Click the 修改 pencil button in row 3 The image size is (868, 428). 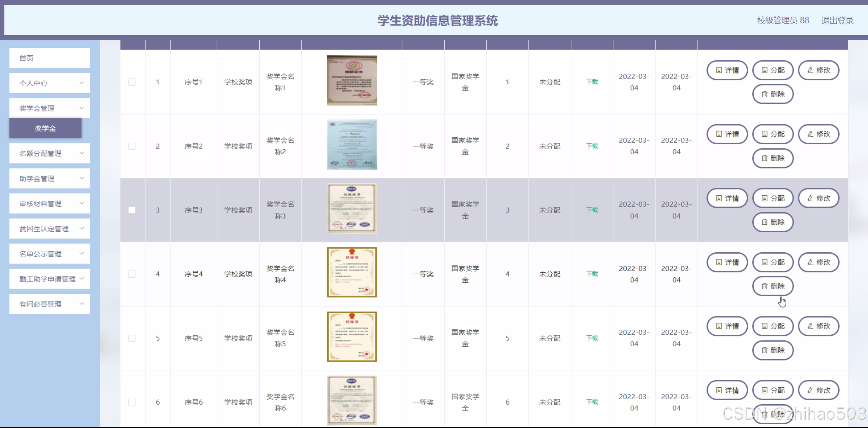pyautogui.click(x=818, y=198)
